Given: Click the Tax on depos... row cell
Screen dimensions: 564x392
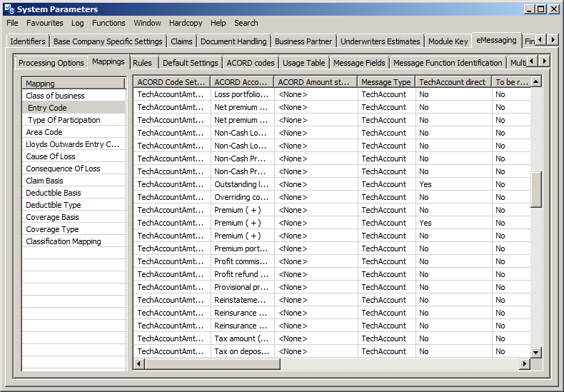Looking at the screenshot, I should click(242, 351).
